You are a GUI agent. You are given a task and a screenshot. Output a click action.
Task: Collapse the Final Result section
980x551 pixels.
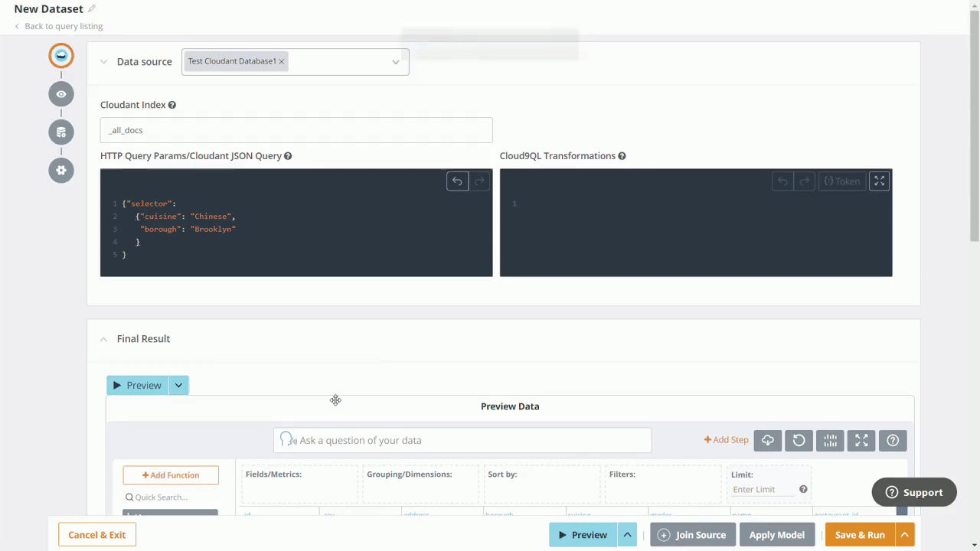pyautogui.click(x=104, y=339)
